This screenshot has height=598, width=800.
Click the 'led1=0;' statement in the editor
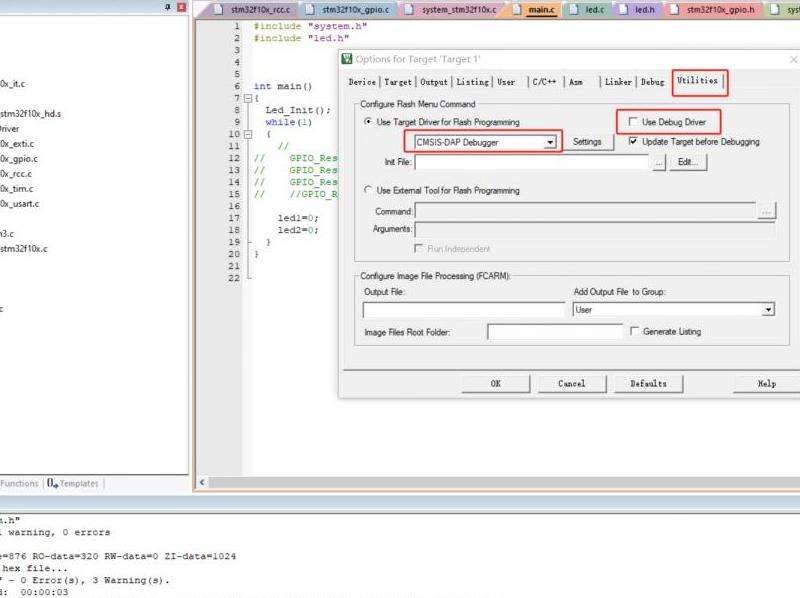coord(298,218)
